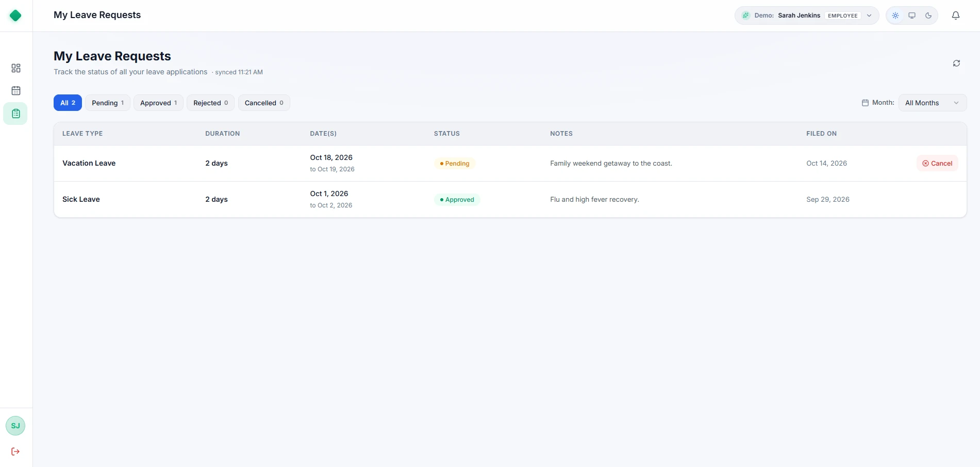The height and width of the screenshot is (467, 980).
Task: Click the Oct 14, 2026 filed date
Action: coord(826,163)
